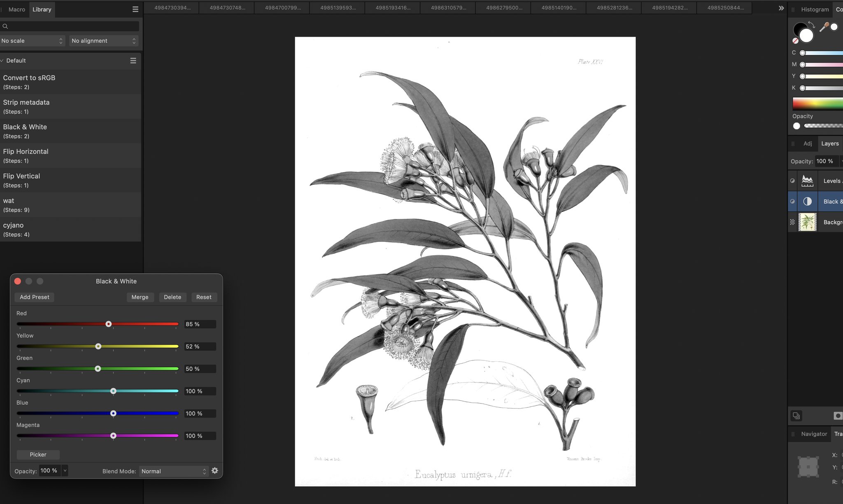The width and height of the screenshot is (843, 504).
Task: Open the Blend Mode Normal dropdown
Action: pyautogui.click(x=173, y=471)
